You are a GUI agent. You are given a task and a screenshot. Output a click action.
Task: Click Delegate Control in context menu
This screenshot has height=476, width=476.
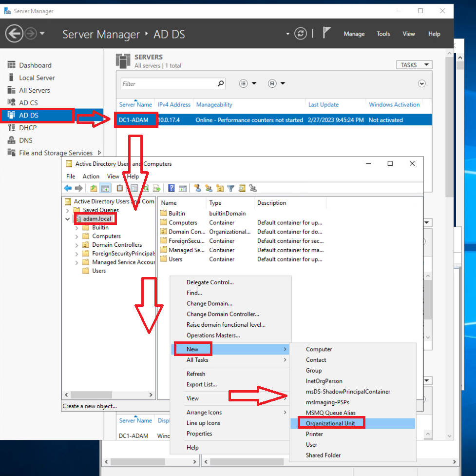[210, 282]
